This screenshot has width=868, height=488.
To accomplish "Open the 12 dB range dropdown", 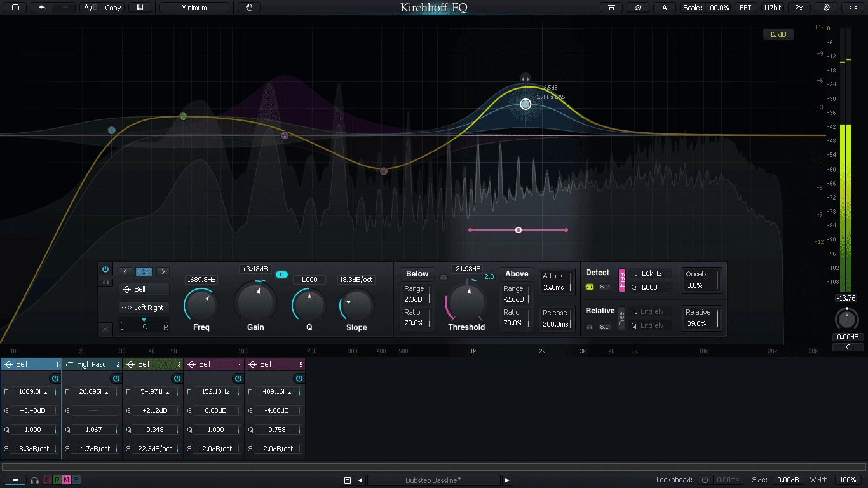I will pyautogui.click(x=778, y=34).
